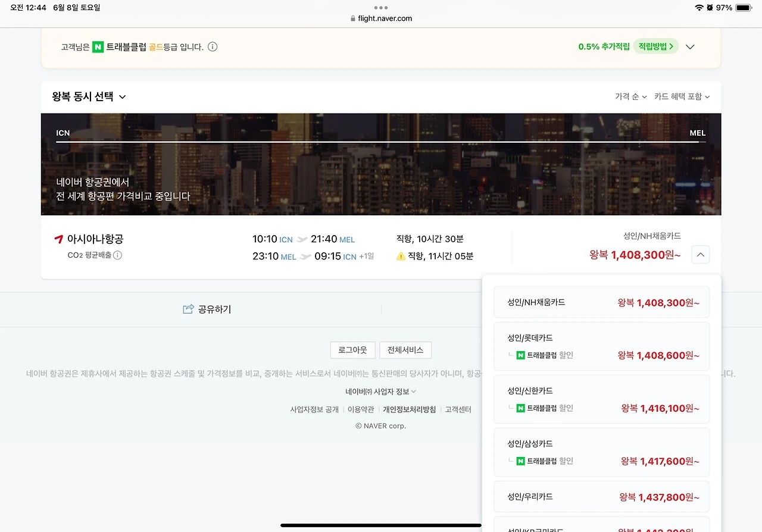Open travel club grade info icon

point(213,46)
